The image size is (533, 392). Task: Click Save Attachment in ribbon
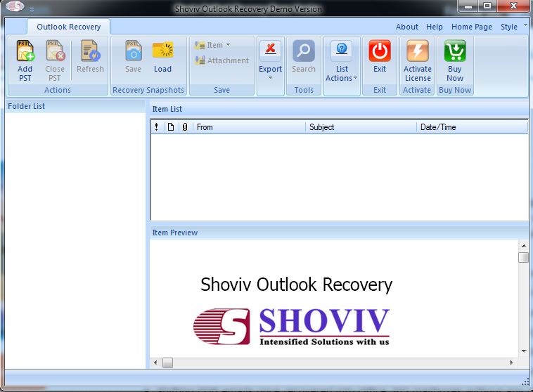[221, 60]
